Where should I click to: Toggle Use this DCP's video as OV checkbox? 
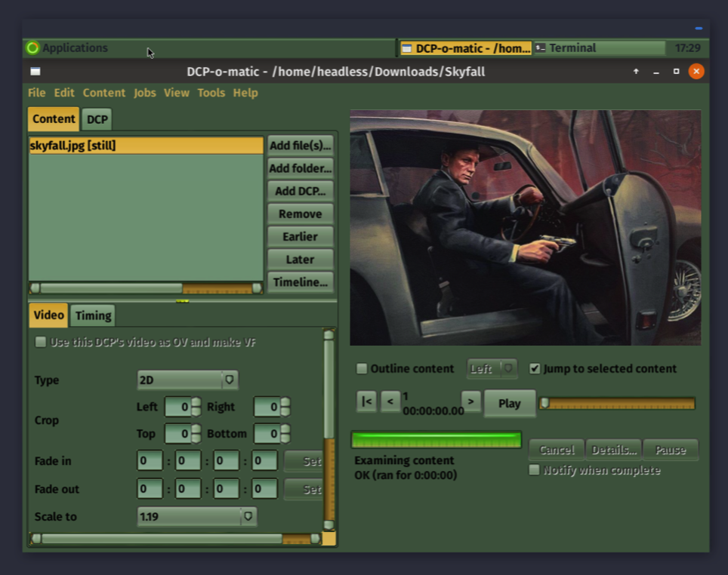coord(40,342)
